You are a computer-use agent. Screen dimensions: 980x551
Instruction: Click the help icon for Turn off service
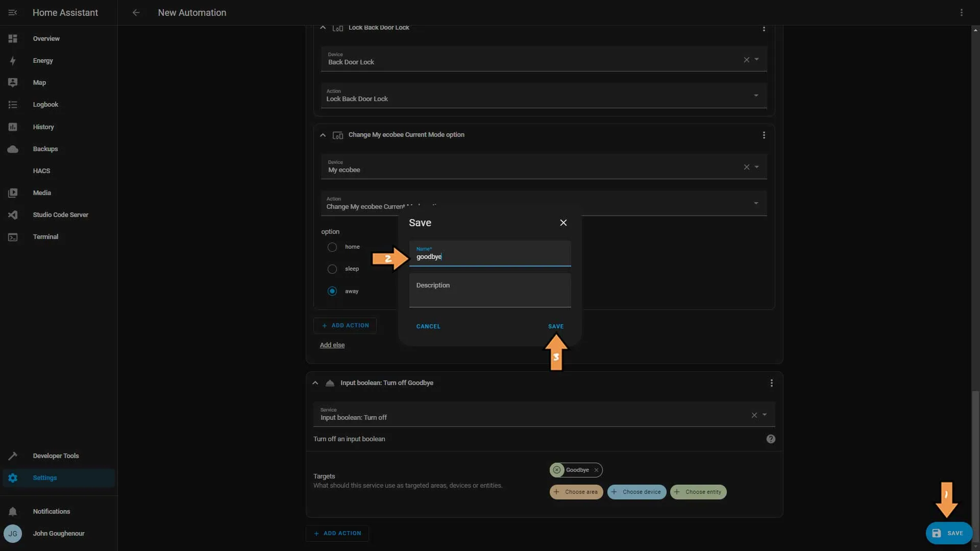(771, 439)
